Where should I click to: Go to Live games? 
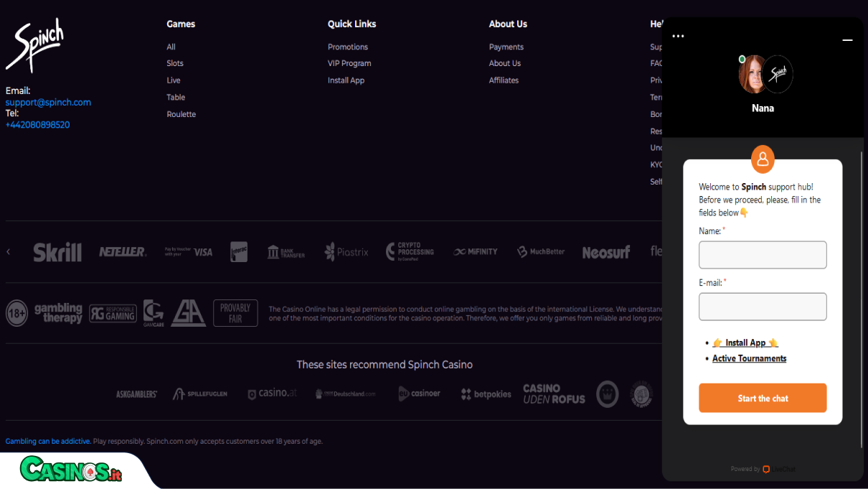174,80
